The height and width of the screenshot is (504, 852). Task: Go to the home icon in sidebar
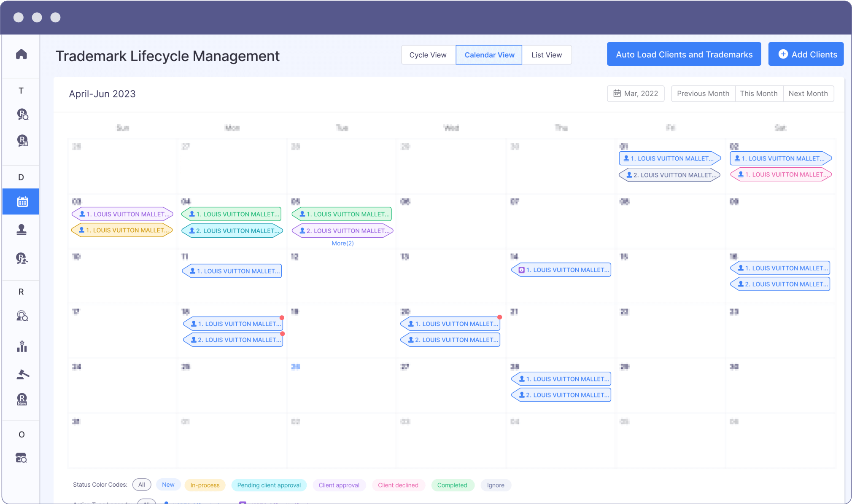click(22, 54)
